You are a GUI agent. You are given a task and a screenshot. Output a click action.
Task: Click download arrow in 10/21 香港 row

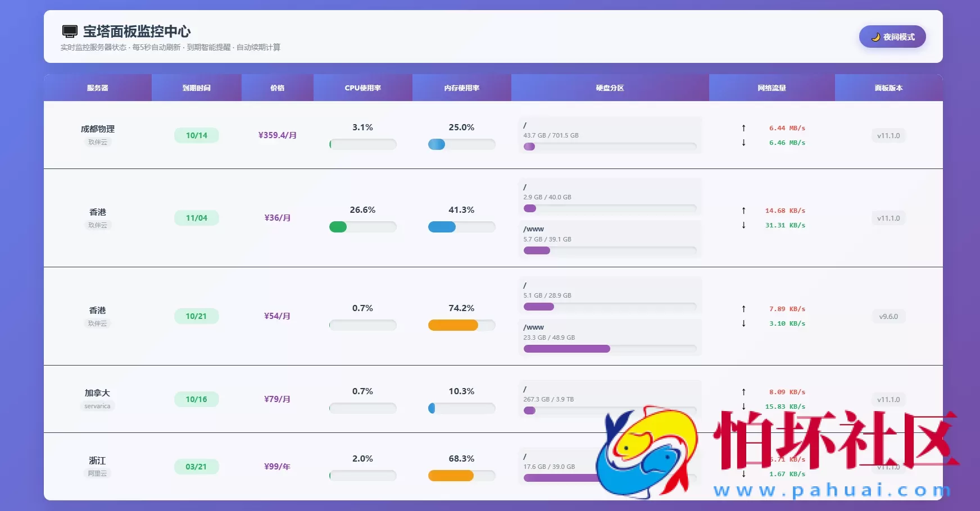[x=743, y=323]
